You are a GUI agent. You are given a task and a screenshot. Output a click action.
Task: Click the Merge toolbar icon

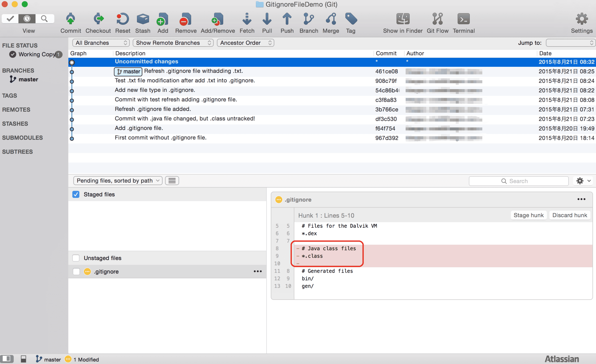(x=331, y=19)
